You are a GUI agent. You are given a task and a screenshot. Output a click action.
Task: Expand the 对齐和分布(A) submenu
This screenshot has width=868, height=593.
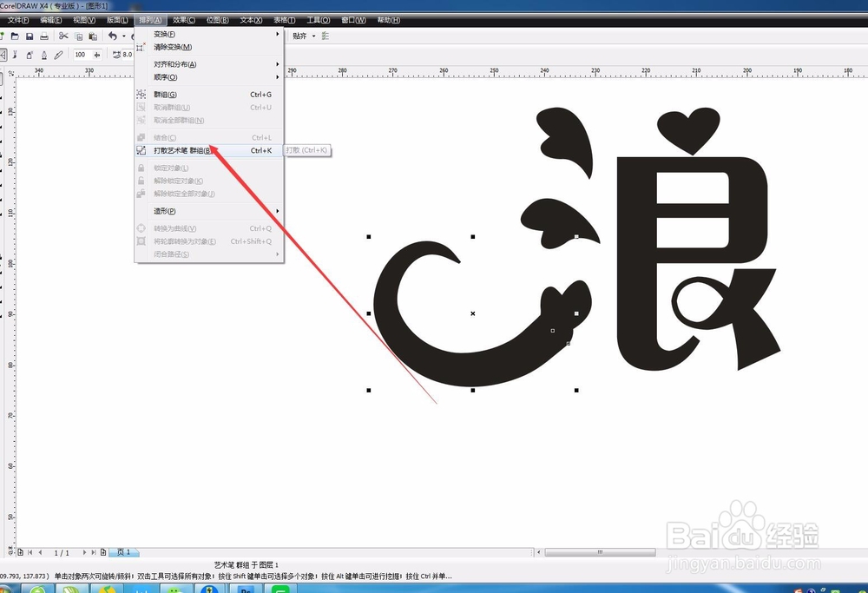209,64
